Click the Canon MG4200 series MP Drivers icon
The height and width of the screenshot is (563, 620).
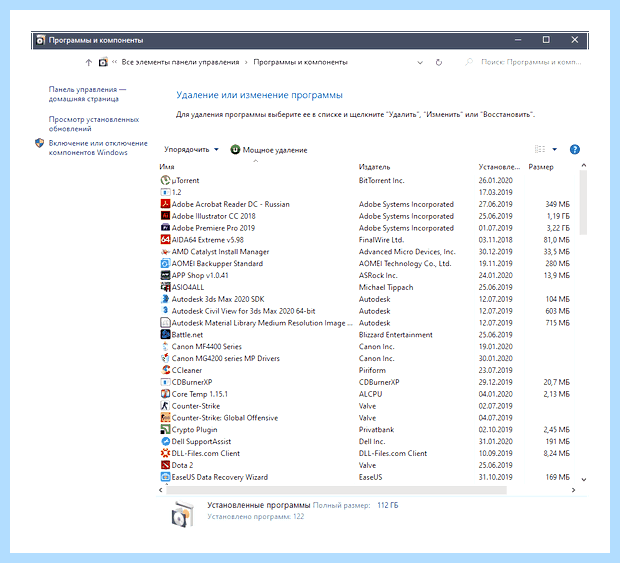pos(165,358)
